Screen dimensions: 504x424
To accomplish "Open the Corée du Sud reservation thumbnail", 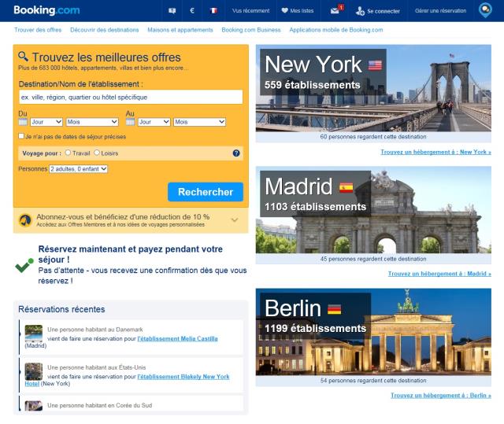I will point(34,406).
